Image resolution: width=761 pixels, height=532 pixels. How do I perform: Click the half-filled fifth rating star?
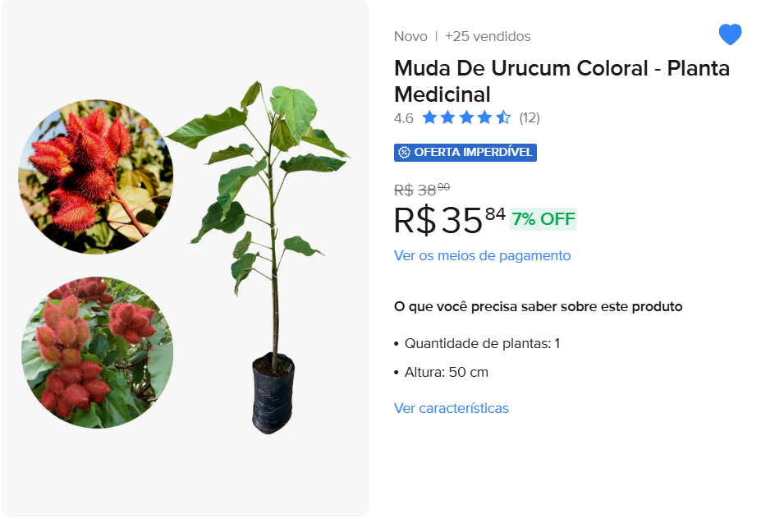pos(503,117)
